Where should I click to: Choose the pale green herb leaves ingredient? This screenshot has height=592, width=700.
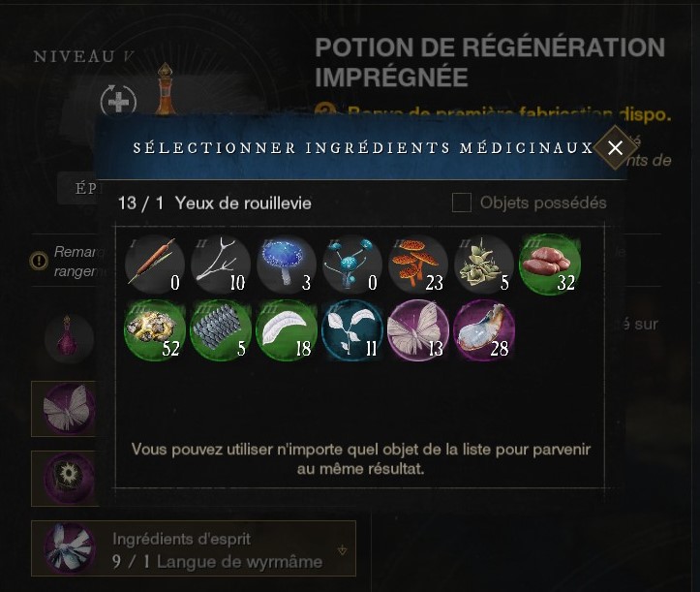(484, 265)
